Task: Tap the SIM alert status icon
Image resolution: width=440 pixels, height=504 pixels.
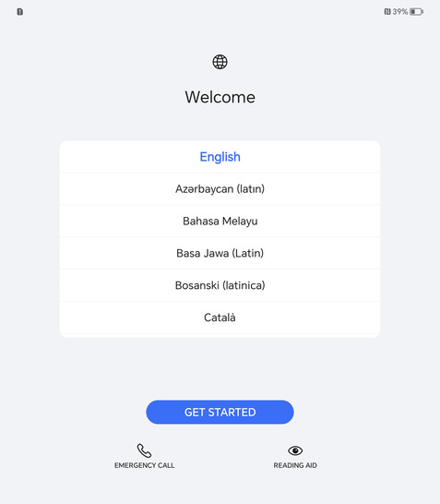Action: point(20,12)
